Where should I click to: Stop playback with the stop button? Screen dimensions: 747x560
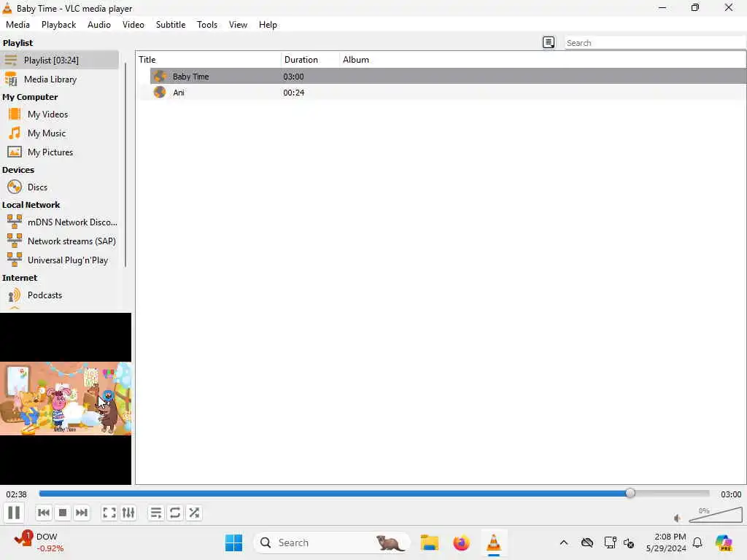[63, 513]
